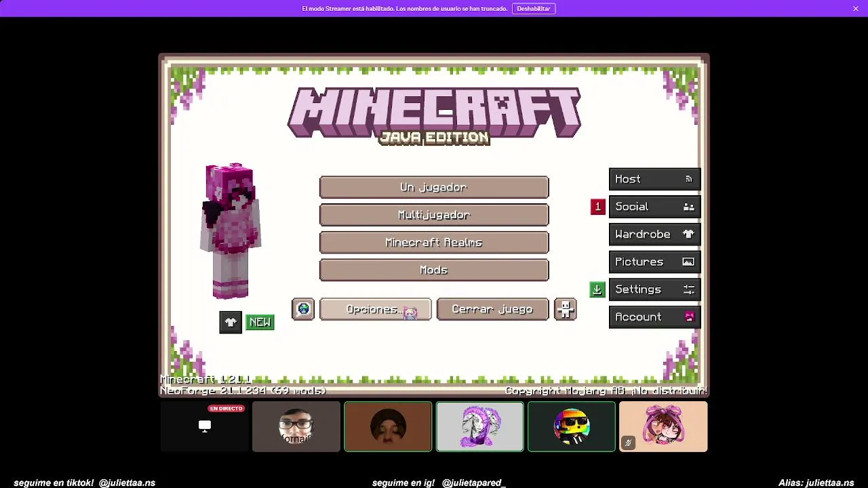Open the Wardrobe panel
Viewport: 868px width, 488px height.
654,235
